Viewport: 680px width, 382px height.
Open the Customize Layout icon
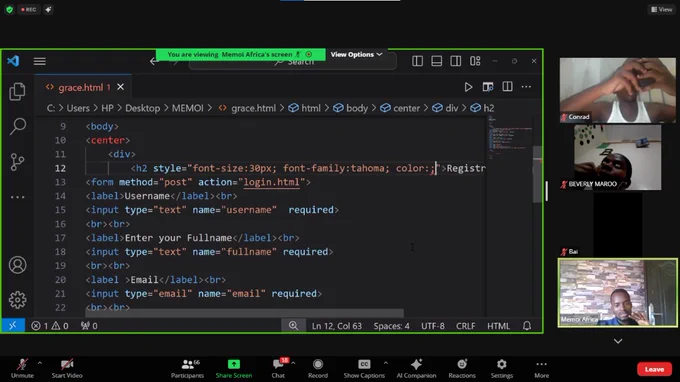tap(475, 61)
